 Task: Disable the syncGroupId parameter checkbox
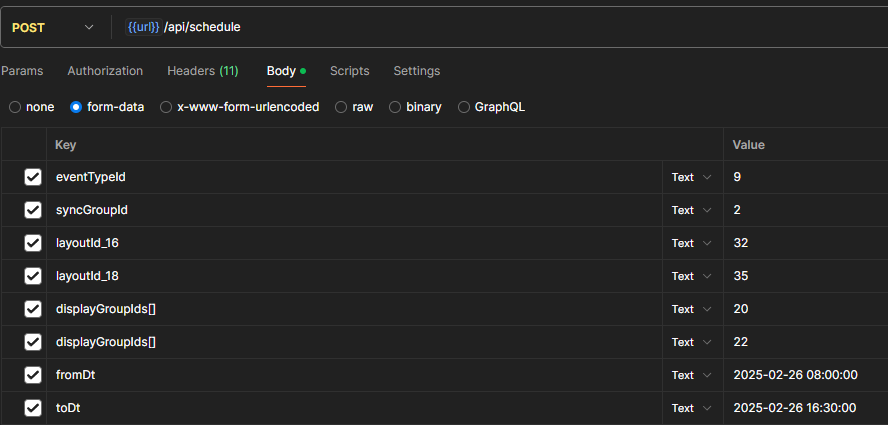[x=33, y=210]
